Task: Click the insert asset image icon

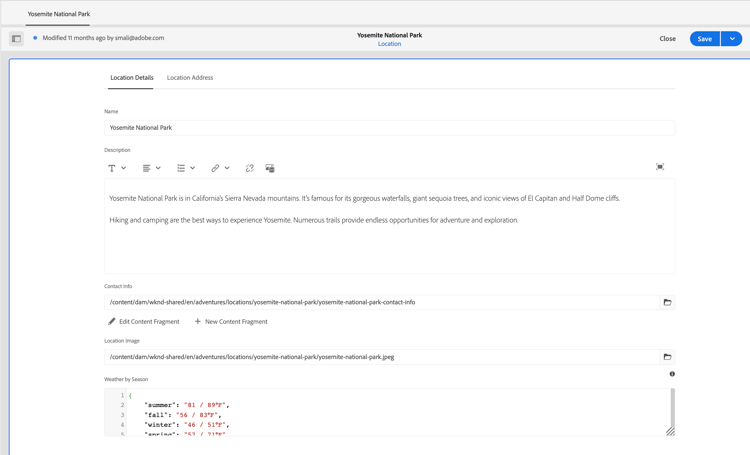Action: [x=270, y=168]
